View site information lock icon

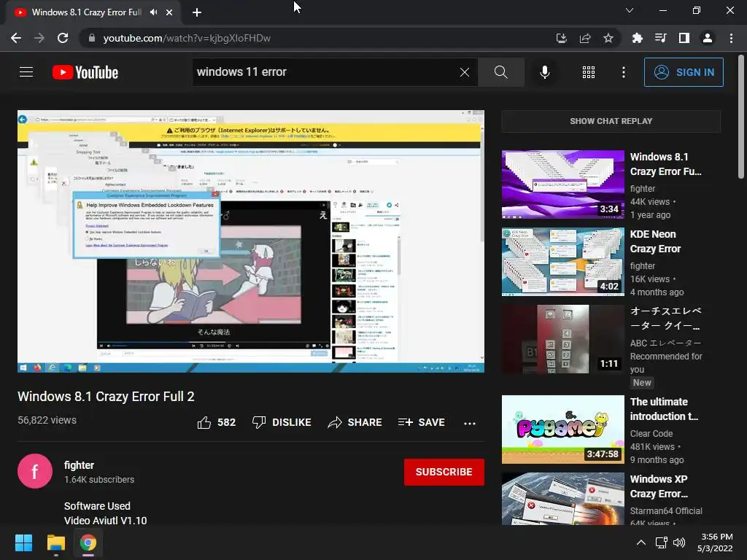click(91, 38)
